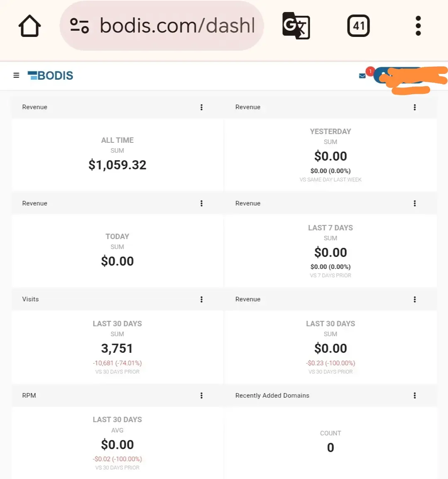This screenshot has height=479, width=448.
Task: Open the Google Translate icon in browser toolbar
Action: (x=296, y=26)
